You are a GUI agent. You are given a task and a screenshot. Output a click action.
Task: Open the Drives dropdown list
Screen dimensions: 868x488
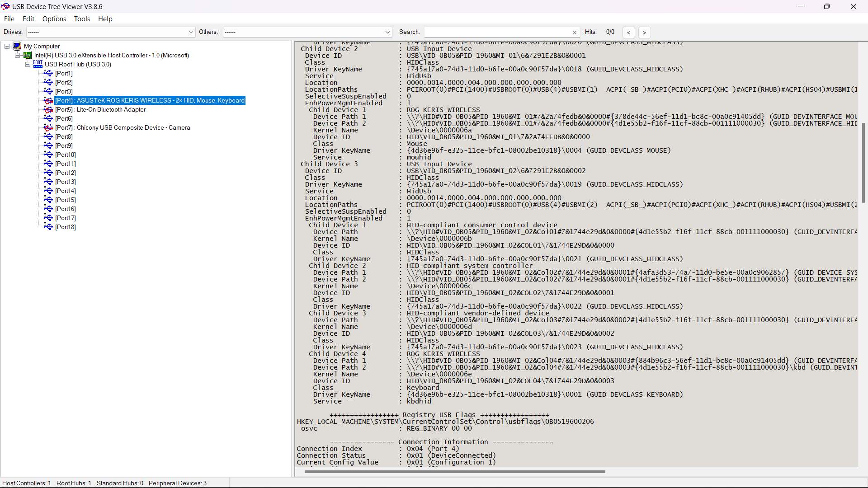click(191, 32)
